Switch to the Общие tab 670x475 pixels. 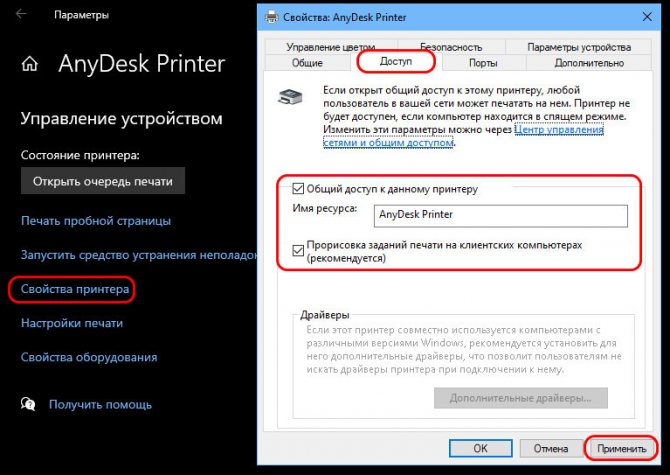pos(307,63)
